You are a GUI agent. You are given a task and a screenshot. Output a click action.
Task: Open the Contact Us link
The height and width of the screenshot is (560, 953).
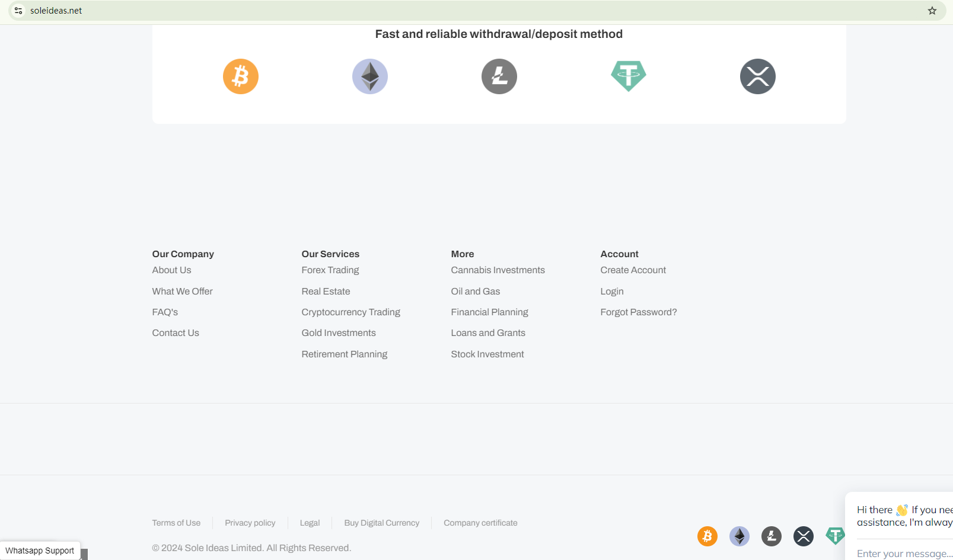click(176, 333)
